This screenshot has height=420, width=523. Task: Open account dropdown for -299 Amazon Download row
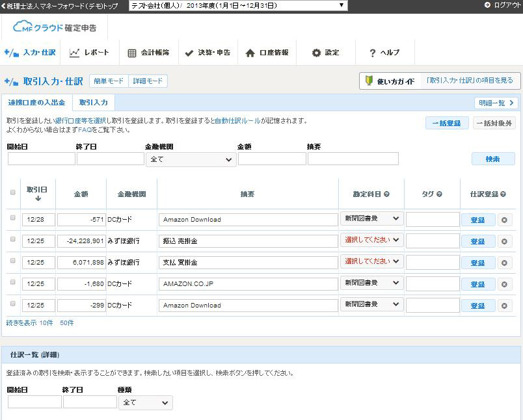tap(371, 304)
